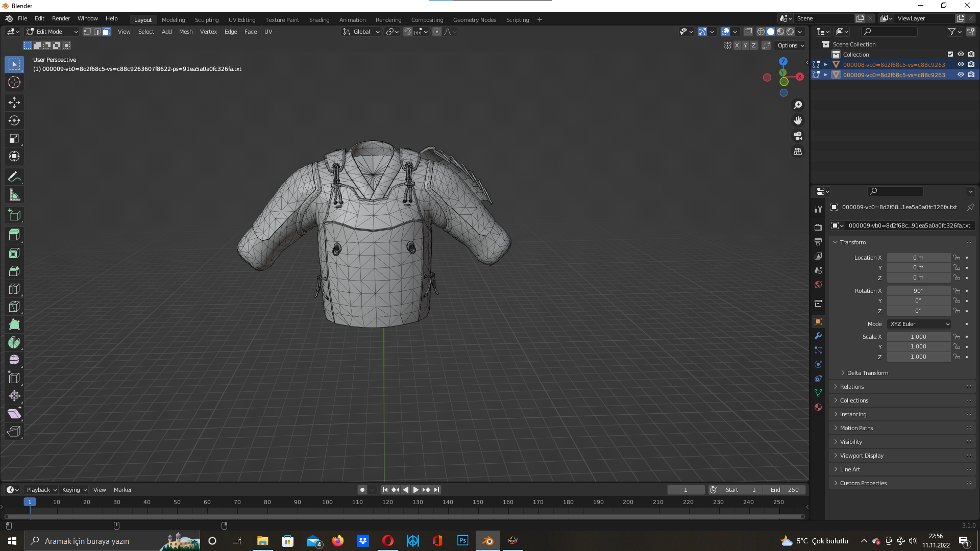Open the Edit Mode dropdown
Viewport: 980px width, 551px height.
click(x=52, y=32)
